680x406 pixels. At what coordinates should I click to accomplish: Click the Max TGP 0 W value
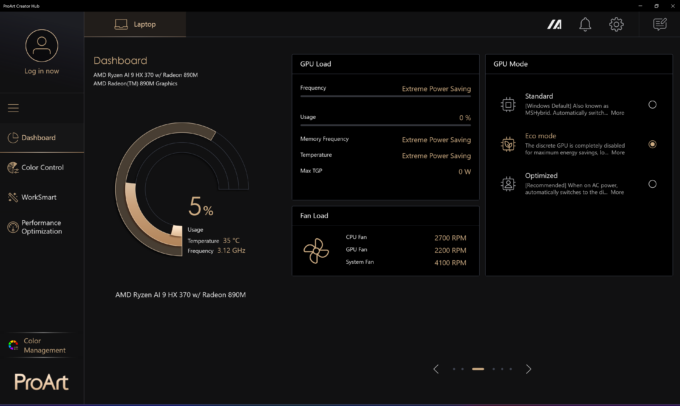464,172
